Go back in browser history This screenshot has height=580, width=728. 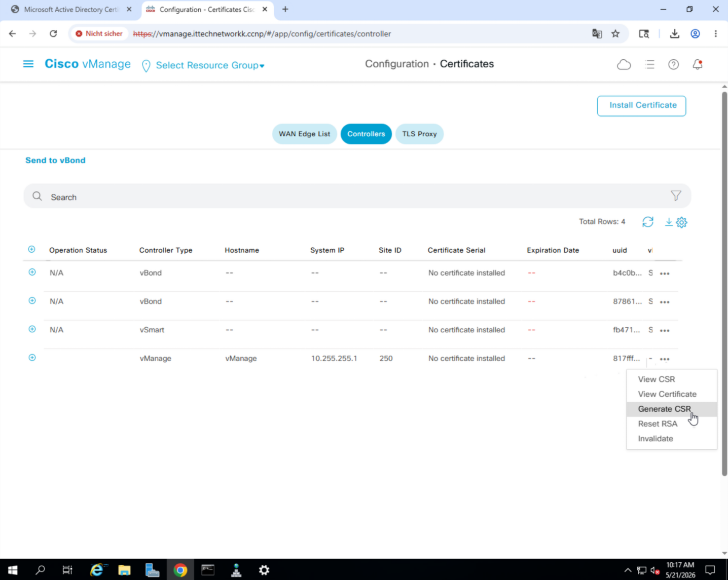[x=13, y=33]
